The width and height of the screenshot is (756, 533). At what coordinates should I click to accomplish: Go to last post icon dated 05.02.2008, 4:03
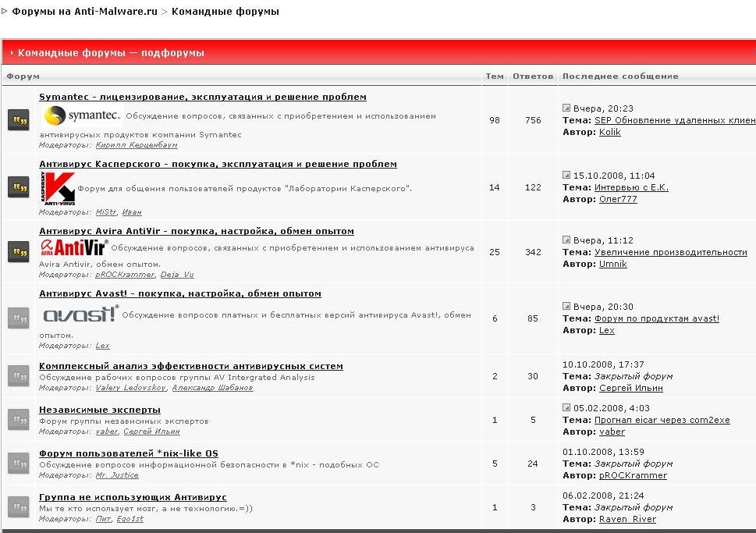click(x=566, y=407)
